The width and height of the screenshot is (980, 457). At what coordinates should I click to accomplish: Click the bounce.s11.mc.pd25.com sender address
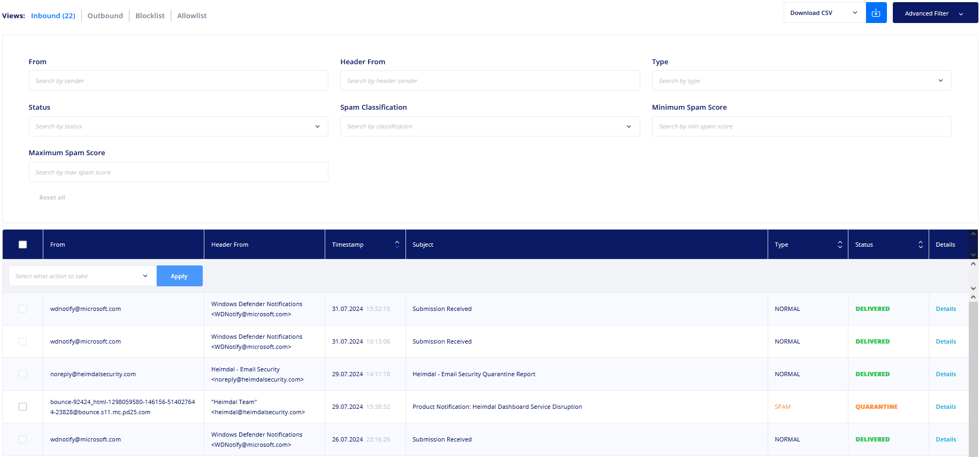(x=122, y=407)
